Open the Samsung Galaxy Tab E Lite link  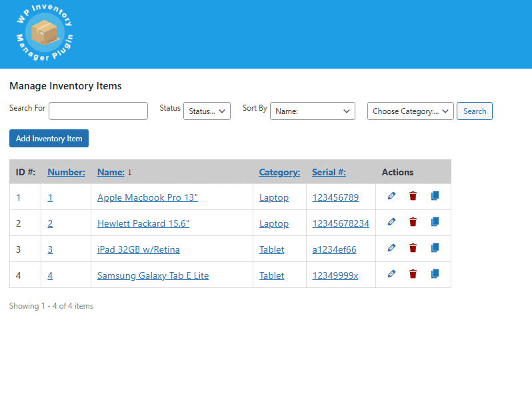click(x=153, y=275)
